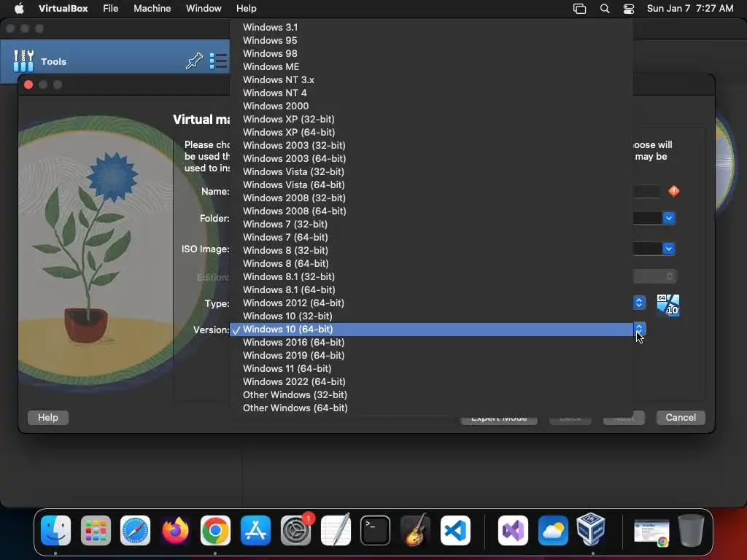Open Terminal from the Dock
Screen dimensions: 747x560
[376, 530]
